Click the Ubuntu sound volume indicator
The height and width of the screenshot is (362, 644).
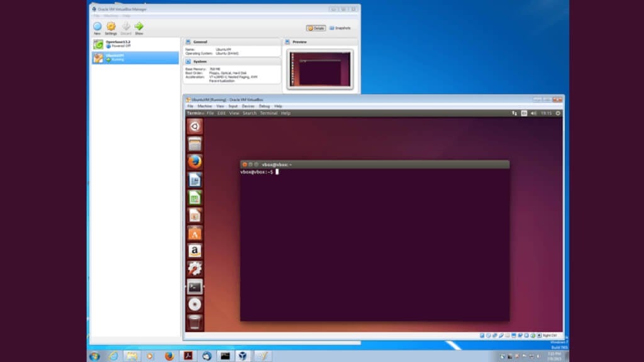pos(533,113)
